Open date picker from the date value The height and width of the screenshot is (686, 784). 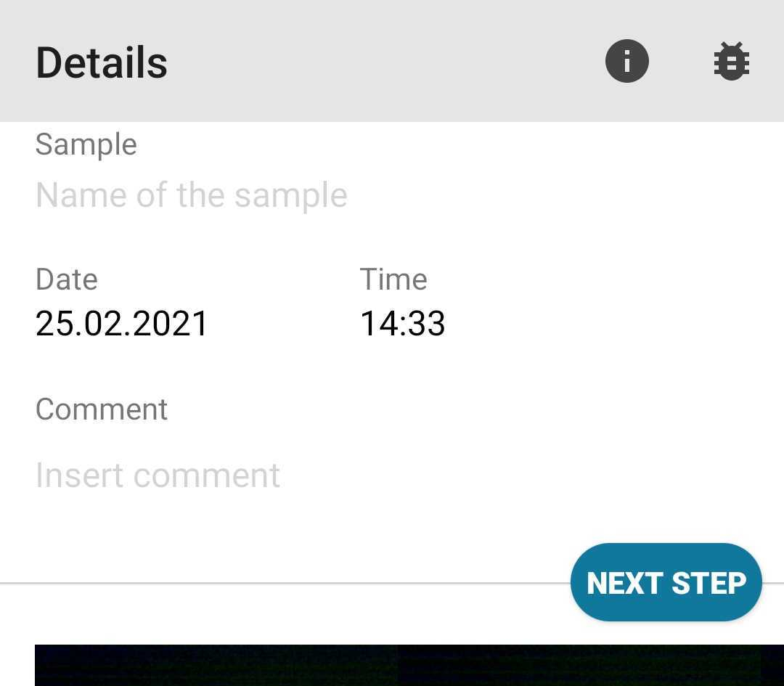121,323
